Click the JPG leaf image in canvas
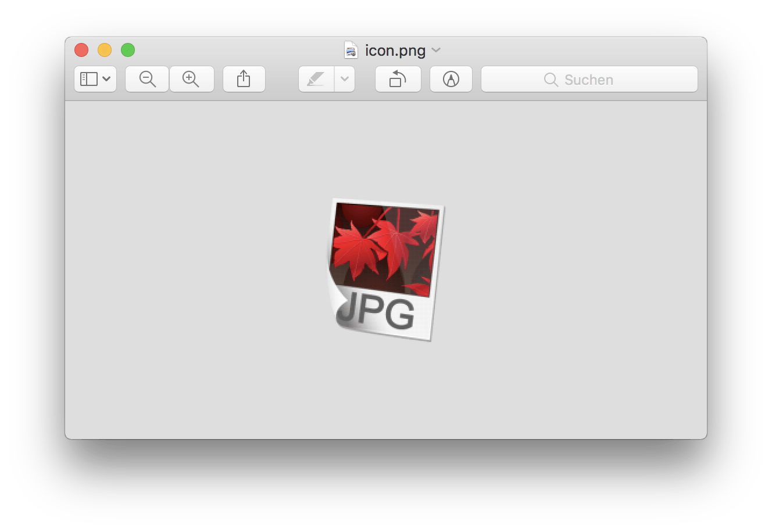The width and height of the screenshot is (772, 532). point(385,269)
